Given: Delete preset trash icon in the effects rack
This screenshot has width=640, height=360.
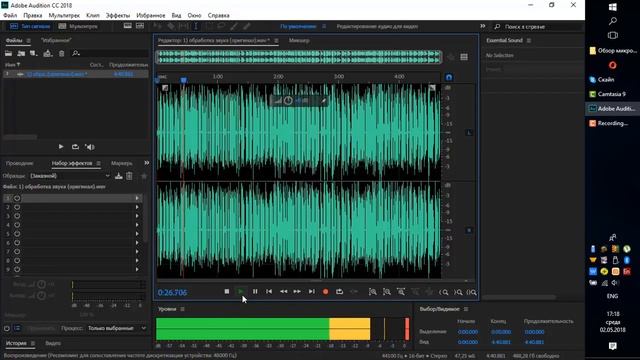Looking at the screenshot, I should [129, 176].
